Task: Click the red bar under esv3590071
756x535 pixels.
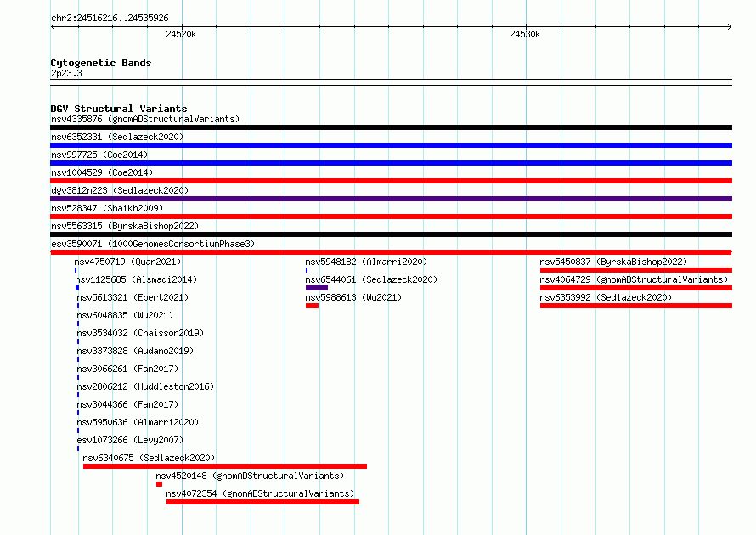Action: click(391, 252)
